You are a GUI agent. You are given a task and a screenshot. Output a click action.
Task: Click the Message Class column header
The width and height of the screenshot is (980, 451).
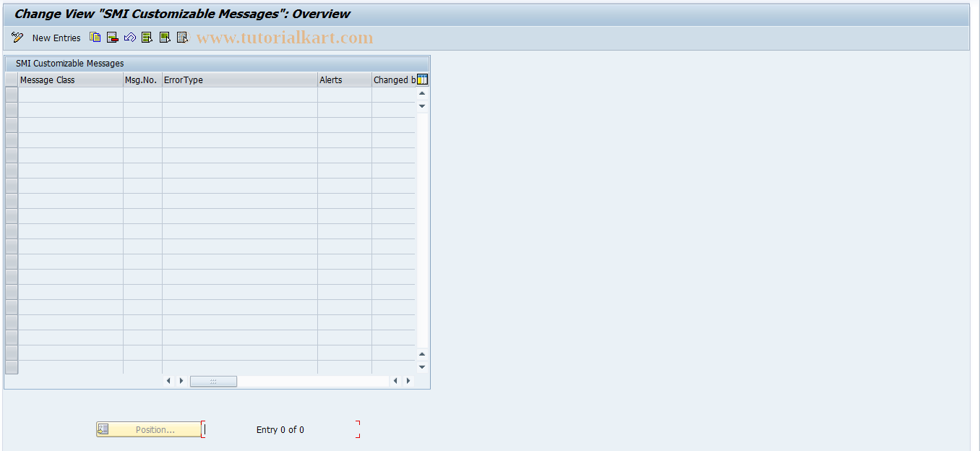(x=71, y=80)
